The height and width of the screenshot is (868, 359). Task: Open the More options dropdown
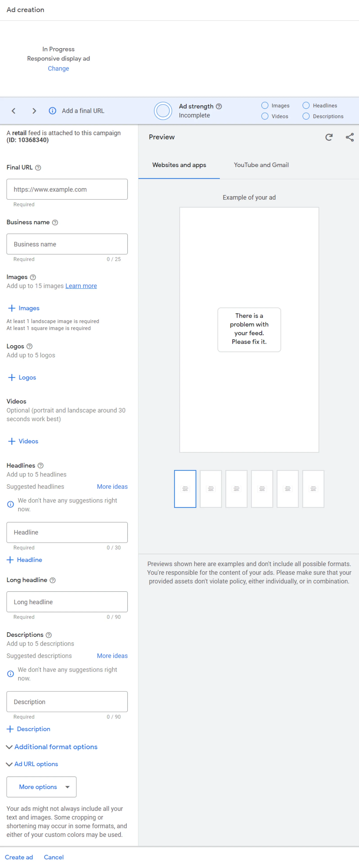point(41,787)
